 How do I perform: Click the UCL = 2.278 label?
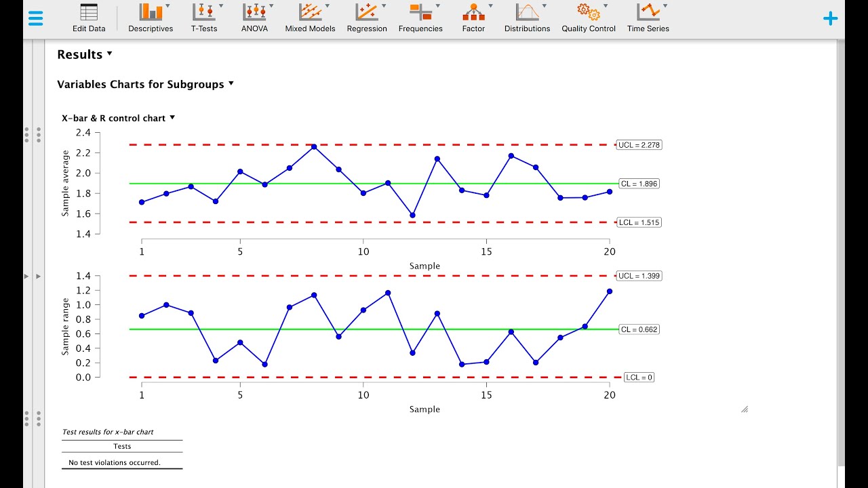tap(639, 145)
